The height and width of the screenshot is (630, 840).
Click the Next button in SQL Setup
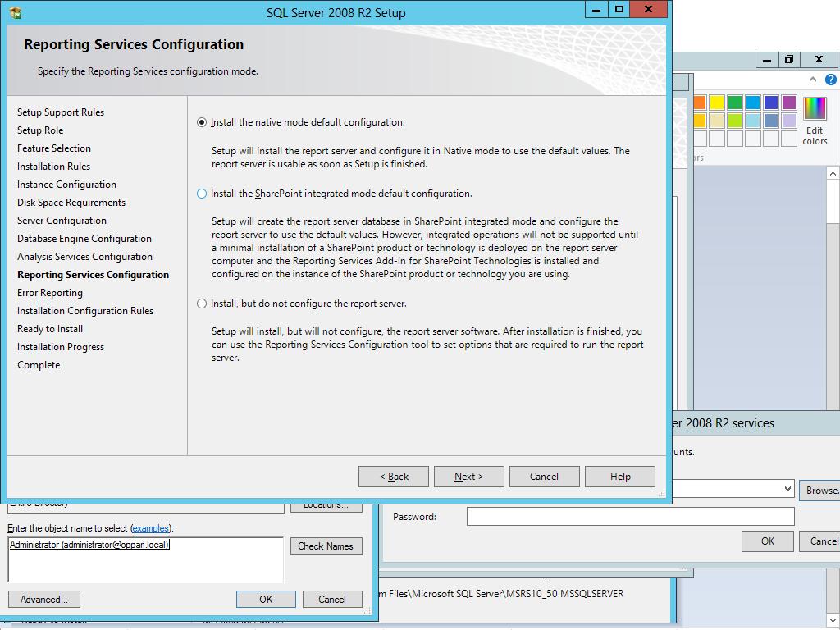[x=468, y=477]
